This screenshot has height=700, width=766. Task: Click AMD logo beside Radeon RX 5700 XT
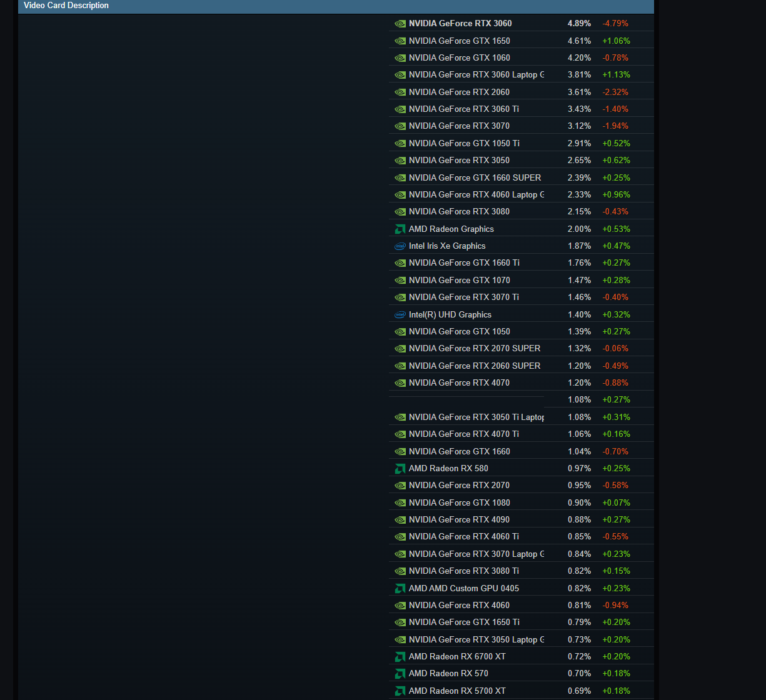tap(400, 691)
